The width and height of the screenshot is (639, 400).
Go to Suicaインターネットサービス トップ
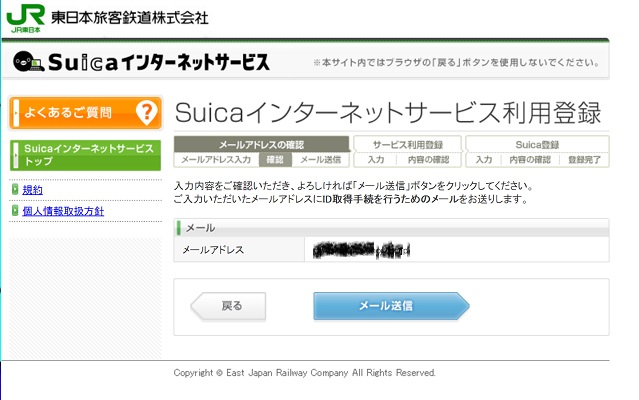point(86,155)
